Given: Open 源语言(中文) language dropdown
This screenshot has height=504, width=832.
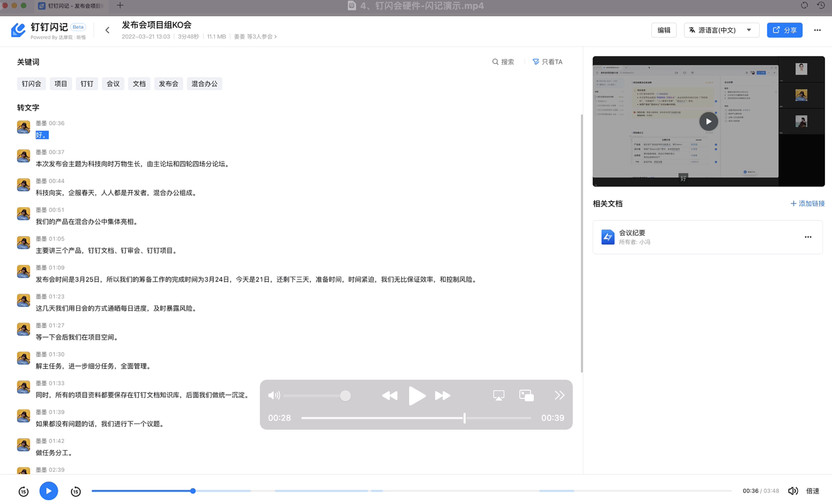Looking at the screenshot, I should pos(721,30).
